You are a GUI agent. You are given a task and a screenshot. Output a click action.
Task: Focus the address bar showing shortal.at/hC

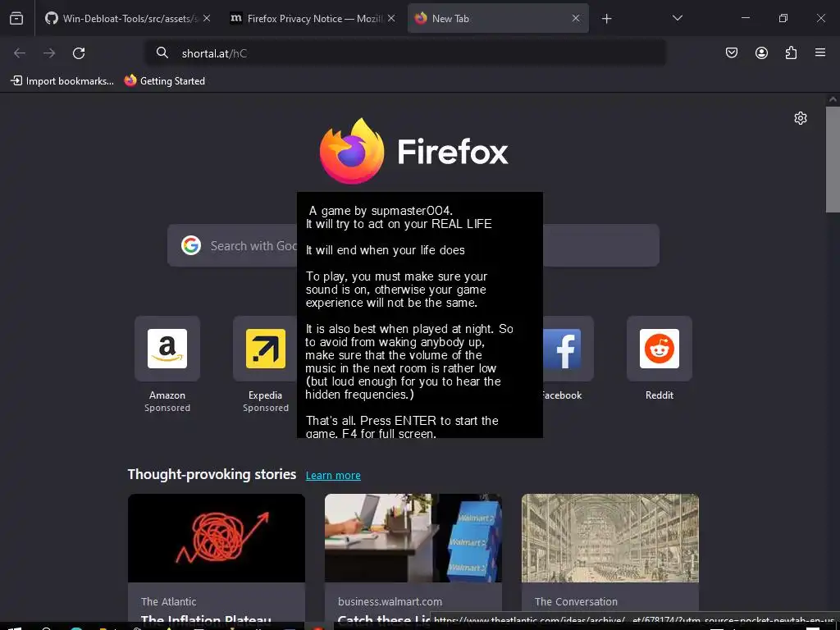click(405, 53)
